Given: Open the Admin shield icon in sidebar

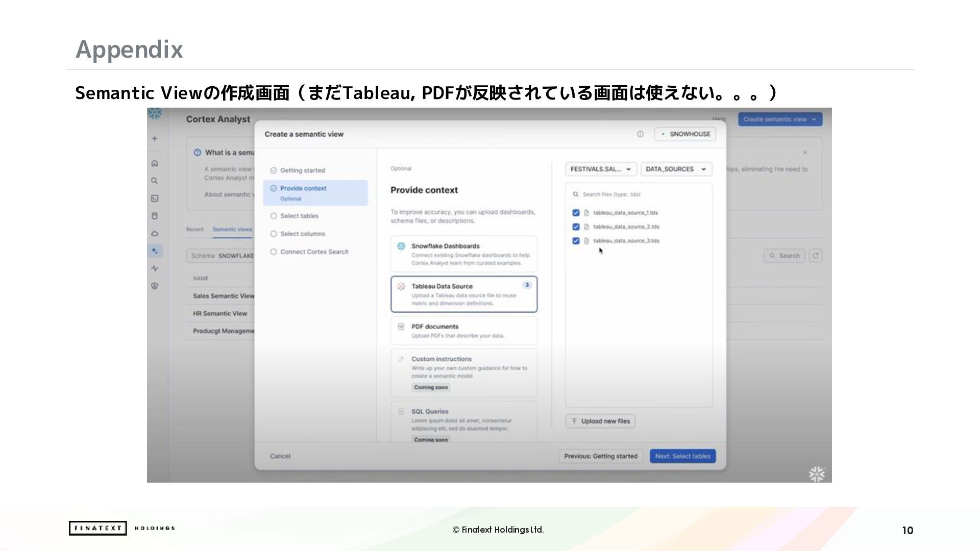Looking at the screenshot, I should pos(155,286).
